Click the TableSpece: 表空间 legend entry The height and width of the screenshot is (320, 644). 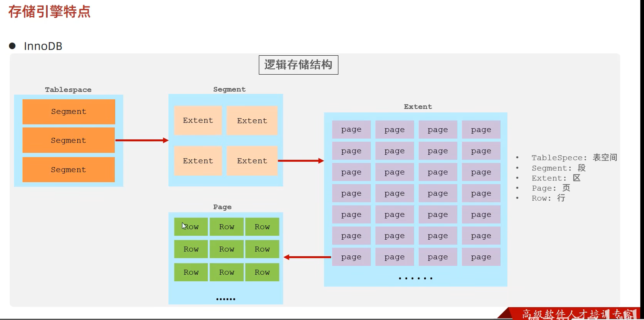[574, 158]
